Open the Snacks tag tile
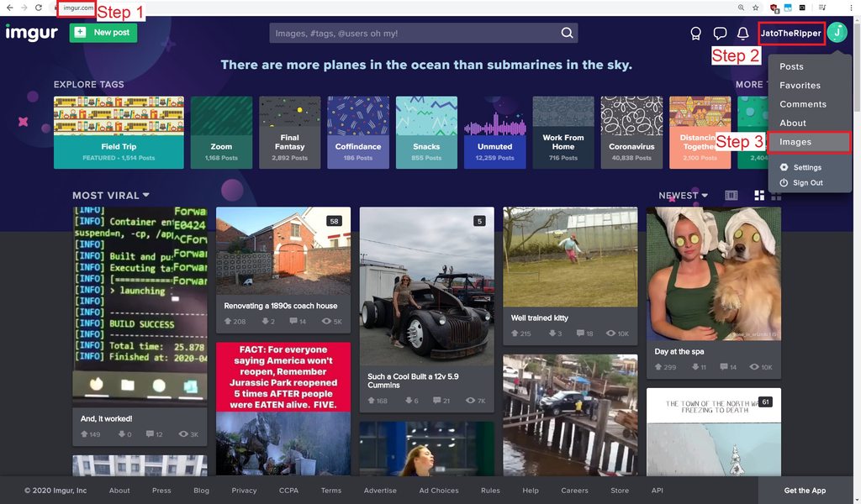This screenshot has height=504, width=861. 426,132
